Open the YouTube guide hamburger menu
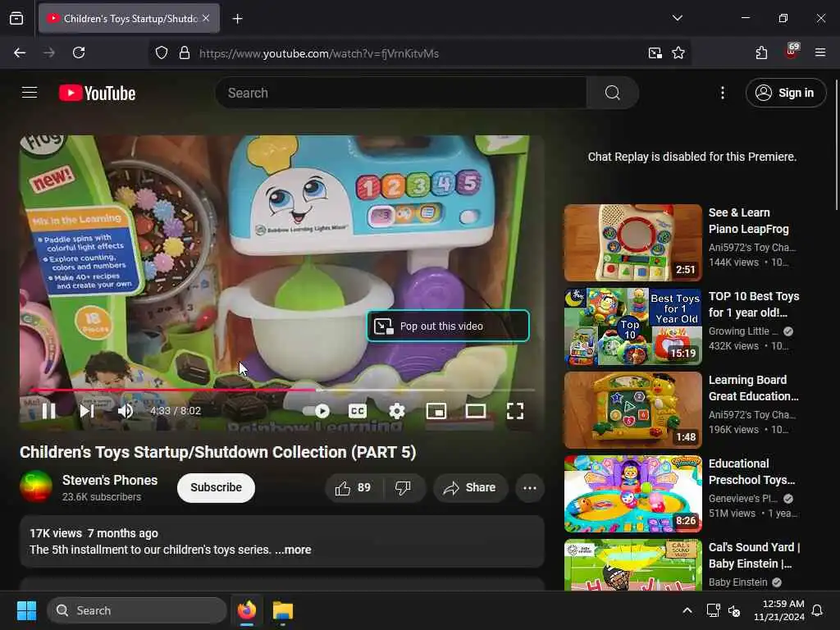Screen dimensions: 840x630 tap(30, 93)
